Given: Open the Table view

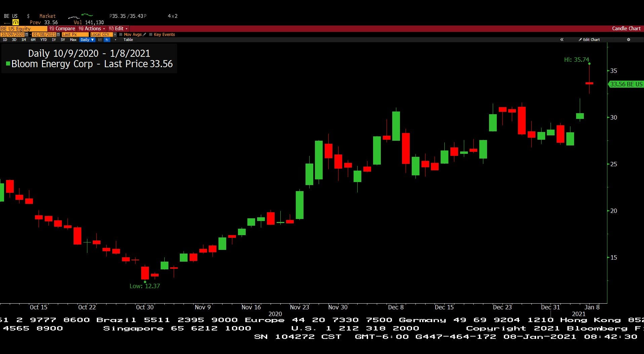Looking at the screenshot, I should point(128,40).
